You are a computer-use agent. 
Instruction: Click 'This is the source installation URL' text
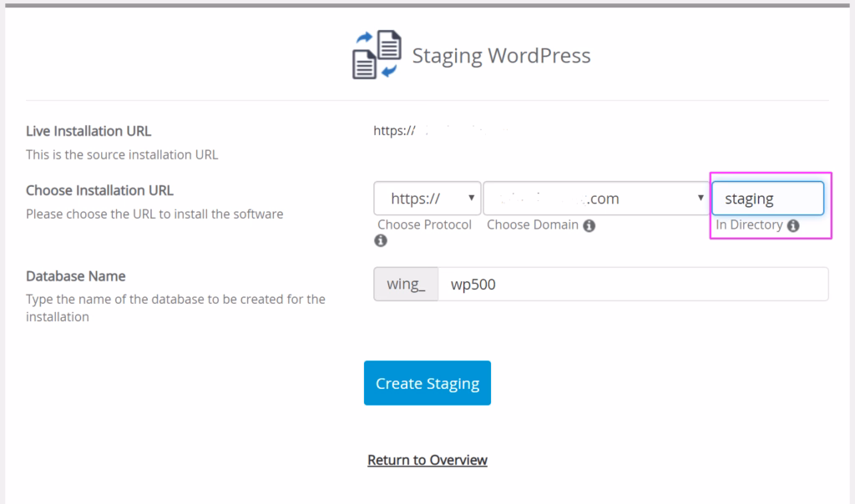122,154
